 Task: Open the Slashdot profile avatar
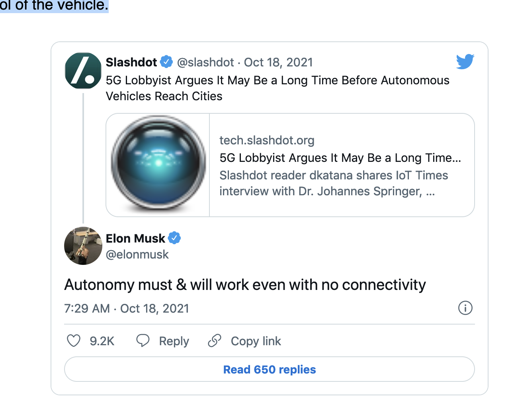(x=83, y=71)
